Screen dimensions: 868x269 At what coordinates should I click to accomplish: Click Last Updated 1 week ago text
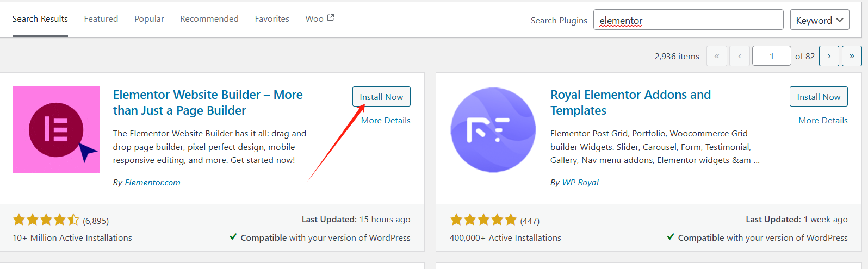(797, 220)
